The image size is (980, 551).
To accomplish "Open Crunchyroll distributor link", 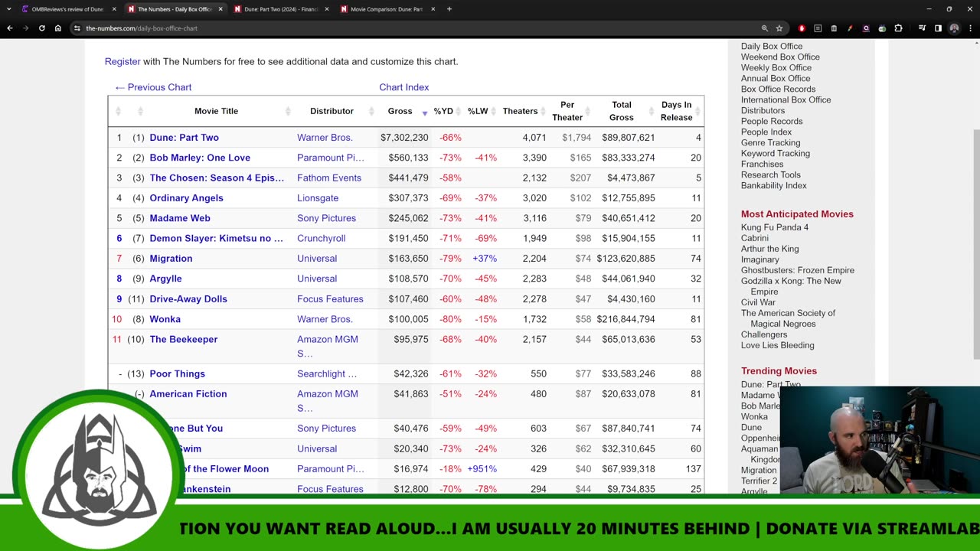I will [x=321, y=239].
